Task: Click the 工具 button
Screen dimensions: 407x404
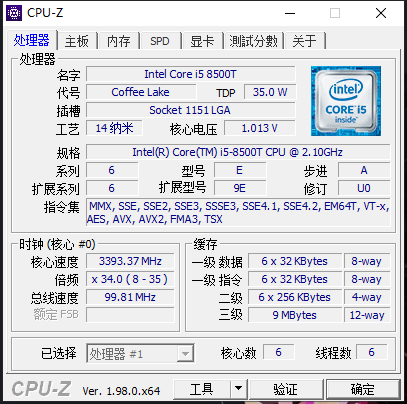Action: point(202,389)
